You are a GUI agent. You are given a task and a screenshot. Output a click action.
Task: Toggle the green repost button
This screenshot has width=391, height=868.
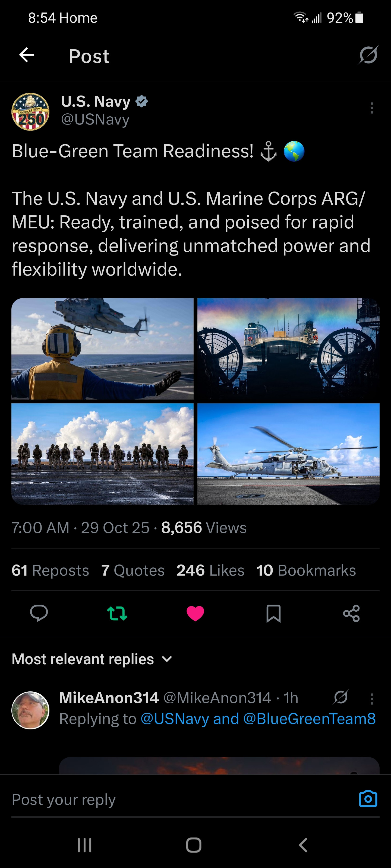click(117, 613)
